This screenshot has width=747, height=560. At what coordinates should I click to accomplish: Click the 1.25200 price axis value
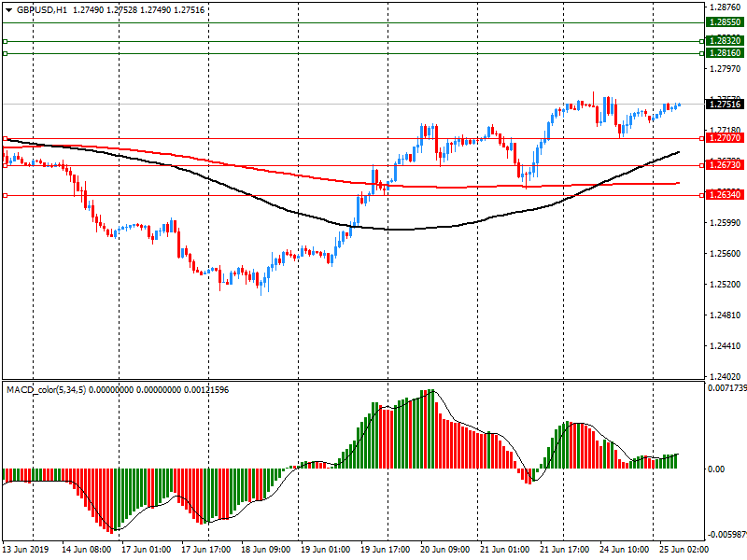click(x=726, y=285)
